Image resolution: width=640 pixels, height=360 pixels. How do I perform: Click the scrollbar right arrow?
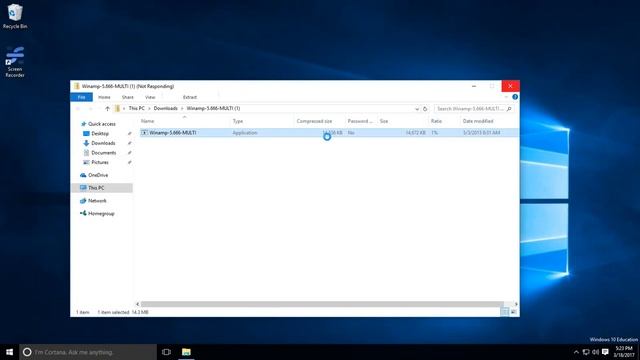516,304
